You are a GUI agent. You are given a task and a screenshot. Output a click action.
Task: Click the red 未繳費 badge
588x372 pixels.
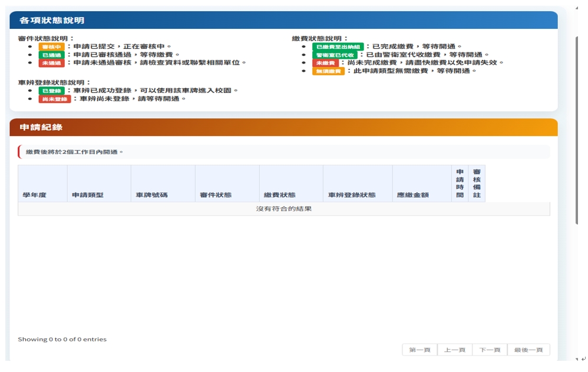pyautogui.click(x=325, y=63)
